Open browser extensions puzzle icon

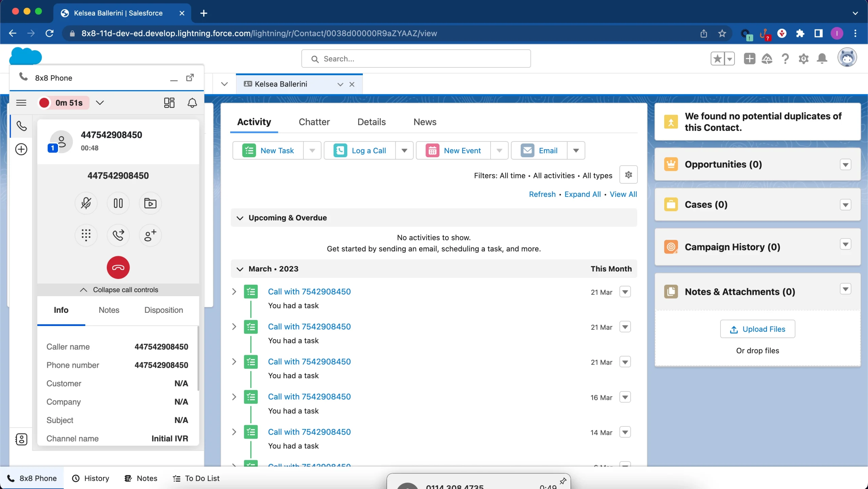tap(800, 33)
